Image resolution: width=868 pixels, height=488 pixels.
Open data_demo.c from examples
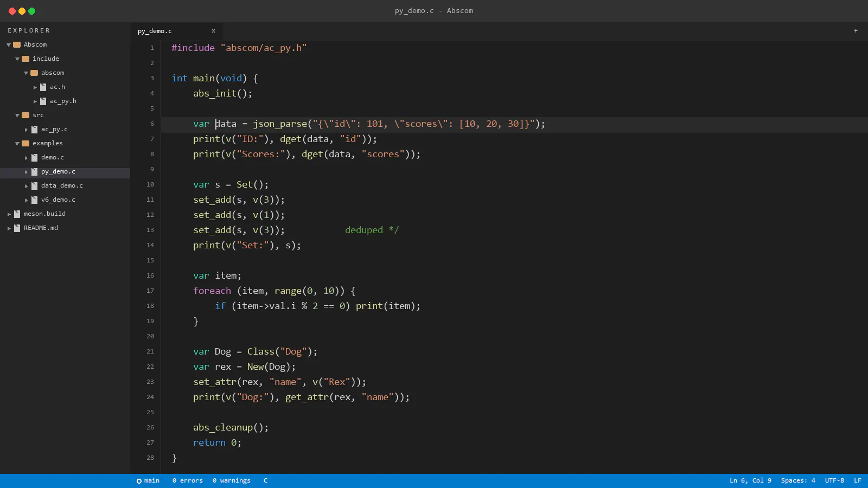point(62,185)
